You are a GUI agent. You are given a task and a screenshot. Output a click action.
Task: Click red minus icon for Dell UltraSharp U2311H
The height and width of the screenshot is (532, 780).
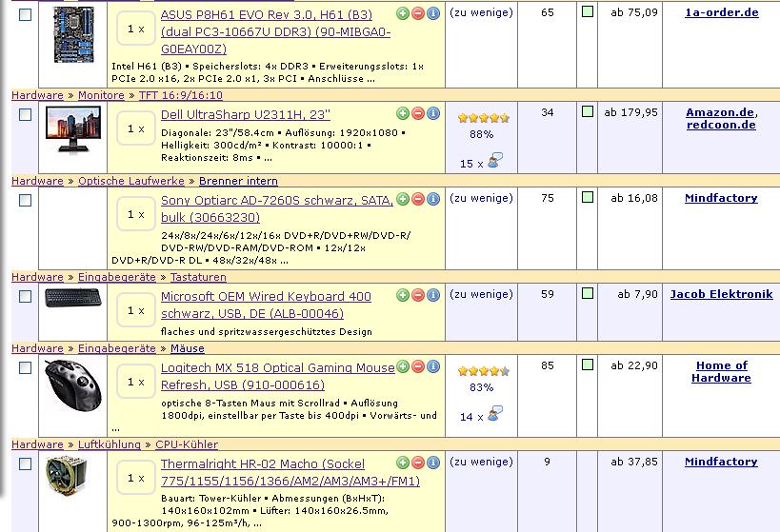[418, 113]
